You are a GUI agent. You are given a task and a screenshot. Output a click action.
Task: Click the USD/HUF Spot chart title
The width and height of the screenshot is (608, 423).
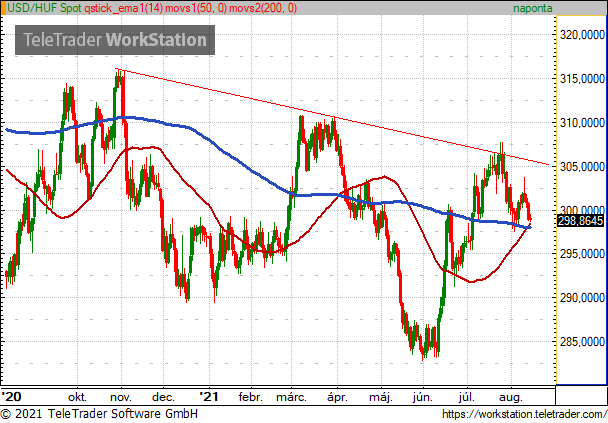[x=44, y=8]
